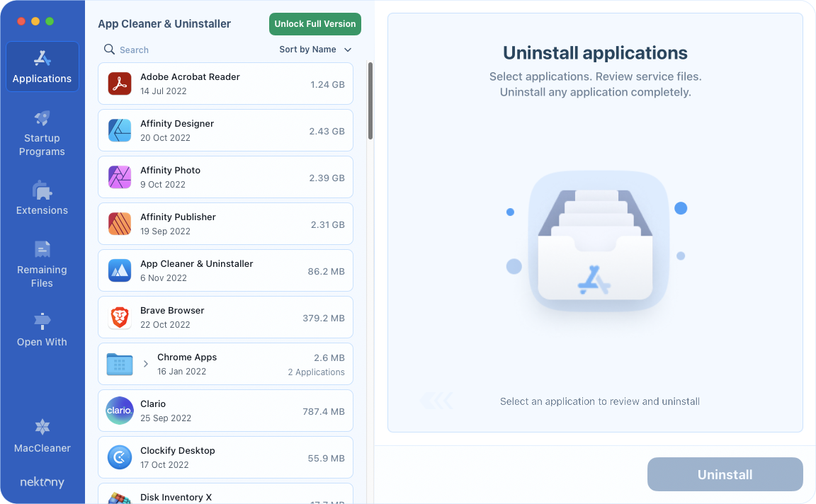Screen dimensions: 816x504
Task: Select Affinity Photo name text
Action: 170,171
